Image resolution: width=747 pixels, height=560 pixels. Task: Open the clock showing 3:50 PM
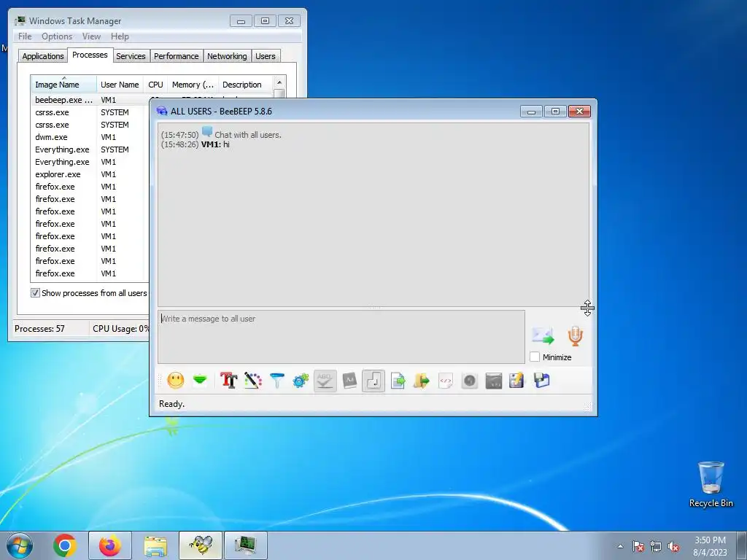click(x=710, y=546)
